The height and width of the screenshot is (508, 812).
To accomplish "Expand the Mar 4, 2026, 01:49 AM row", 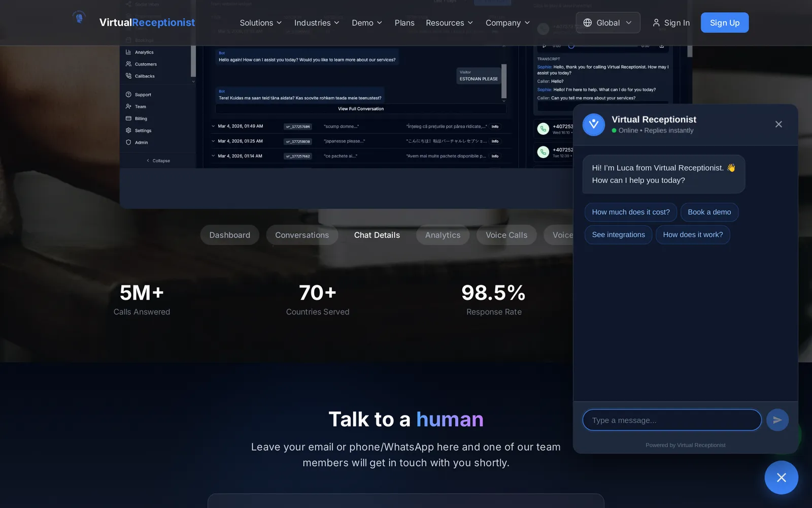I will [x=213, y=126].
